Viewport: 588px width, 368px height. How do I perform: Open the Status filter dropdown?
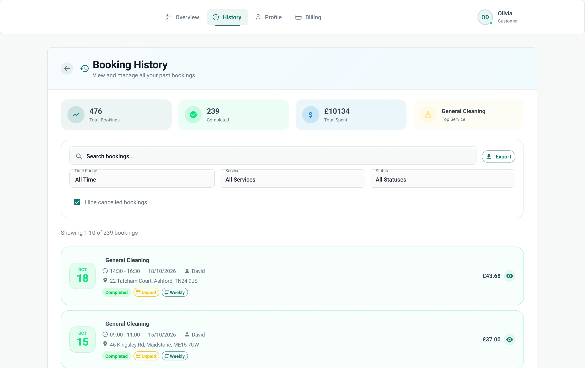coord(442,179)
